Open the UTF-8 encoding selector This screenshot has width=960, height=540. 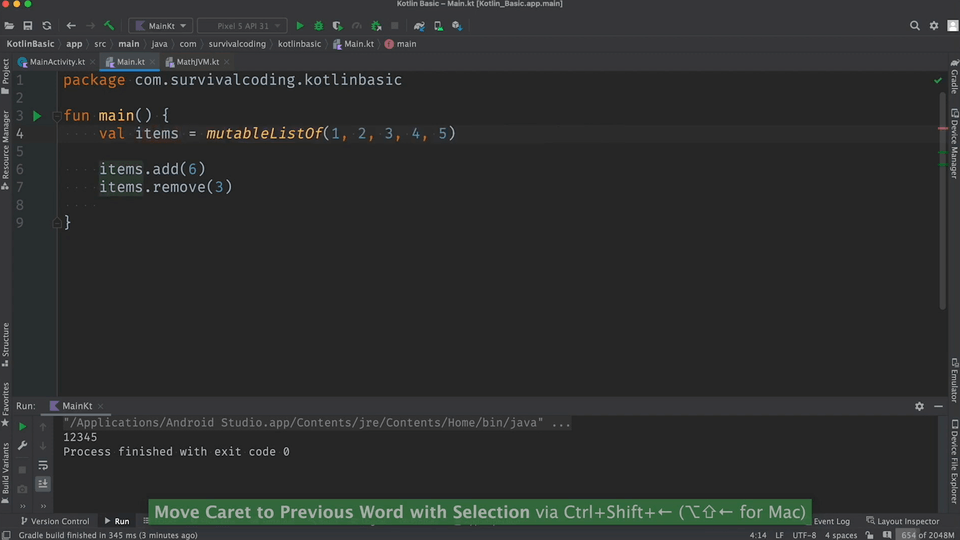(x=803, y=535)
